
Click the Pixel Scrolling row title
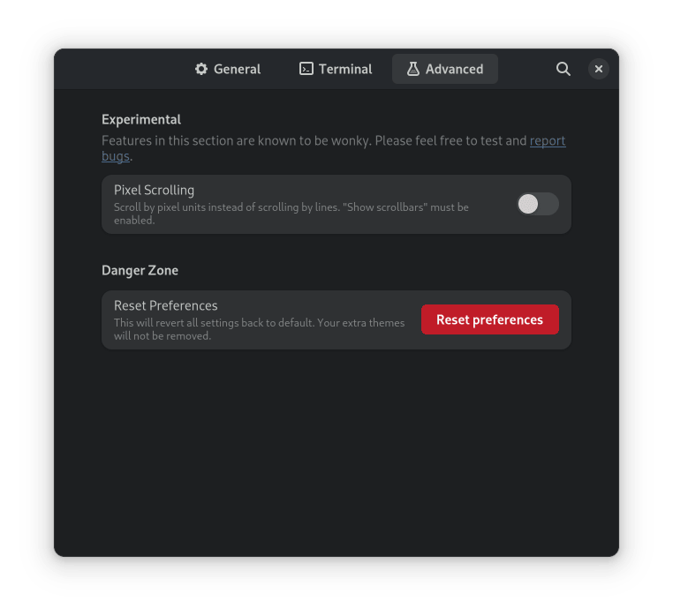tap(154, 190)
